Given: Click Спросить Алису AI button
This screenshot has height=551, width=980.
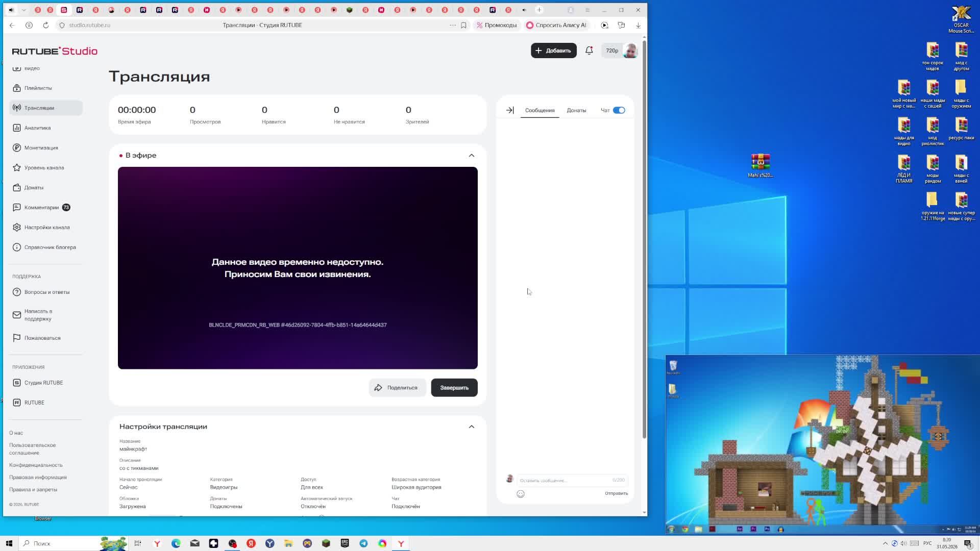Looking at the screenshot, I should (556, 25).
